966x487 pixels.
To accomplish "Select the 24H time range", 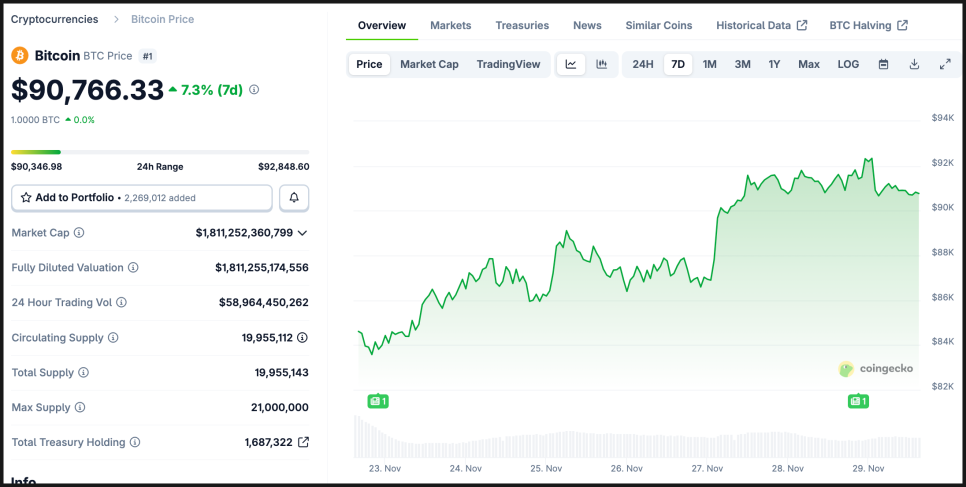I will (x=643, y=64).
